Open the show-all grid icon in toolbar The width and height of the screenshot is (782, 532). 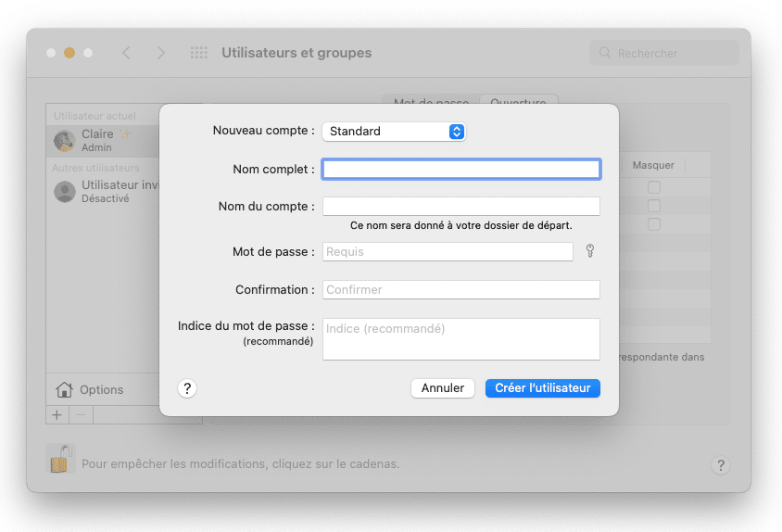pos(198,53)
